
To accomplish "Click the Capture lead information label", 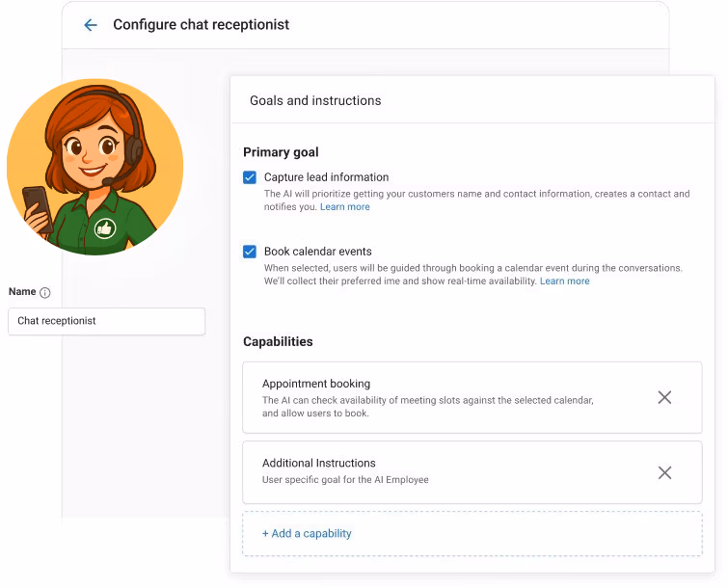I will (326, 177).
